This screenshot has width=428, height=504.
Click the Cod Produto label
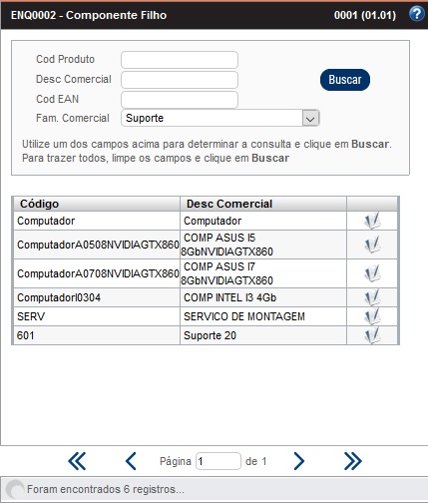click(x=65, y=59)
